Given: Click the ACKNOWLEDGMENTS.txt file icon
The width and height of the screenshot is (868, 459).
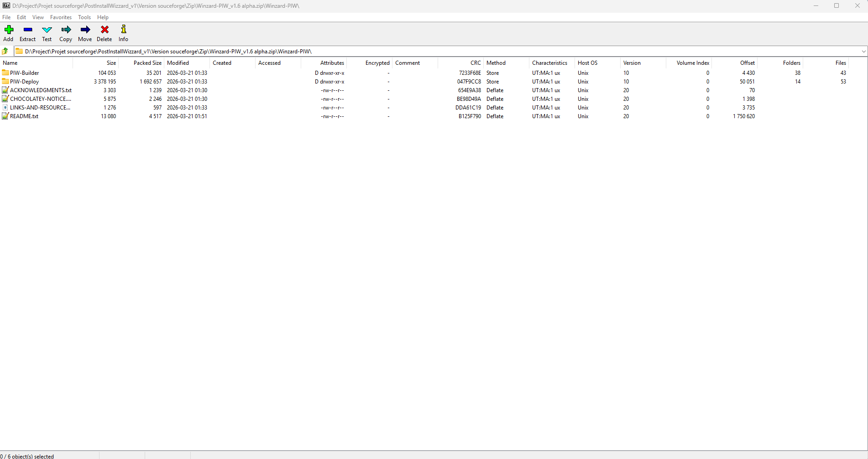Looking at the screenshot, I should coord(5,90).
